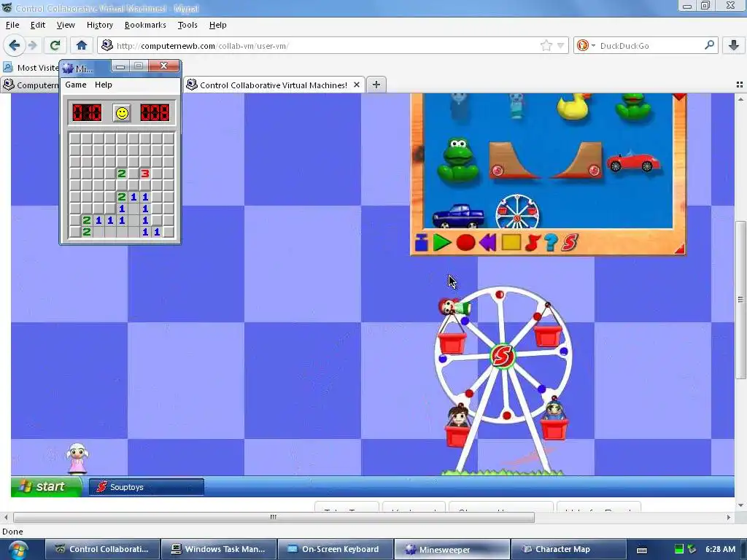Switch to On-Screen Keyboard taskbar button

(336, 549)
